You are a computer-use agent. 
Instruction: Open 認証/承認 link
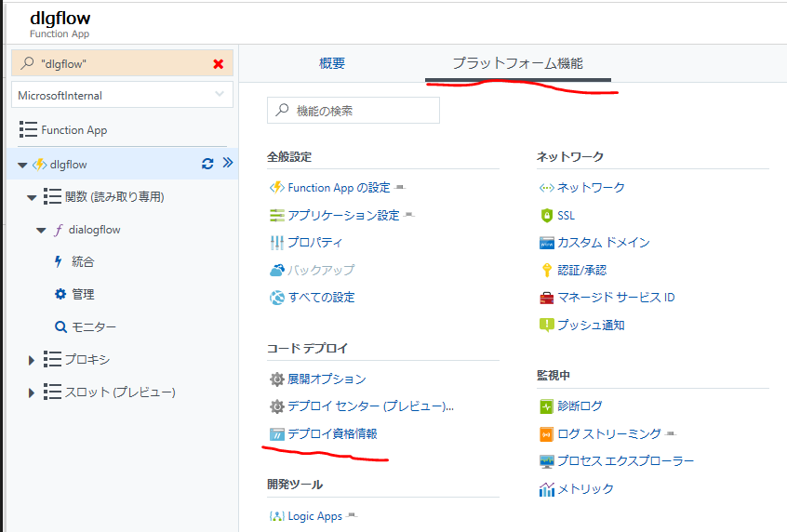(x=581, y=270)
